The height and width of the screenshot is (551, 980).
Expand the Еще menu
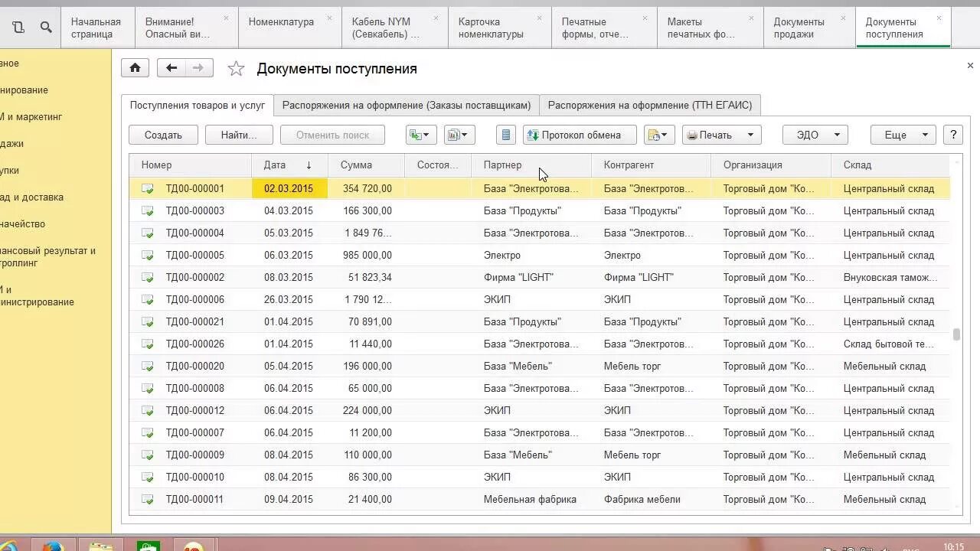[903, 135]
